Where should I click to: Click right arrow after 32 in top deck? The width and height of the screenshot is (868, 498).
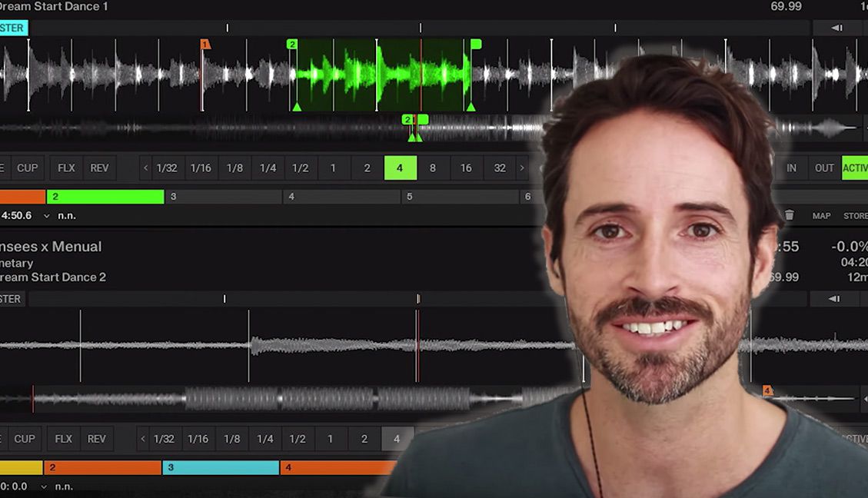[x=522, y=168]
